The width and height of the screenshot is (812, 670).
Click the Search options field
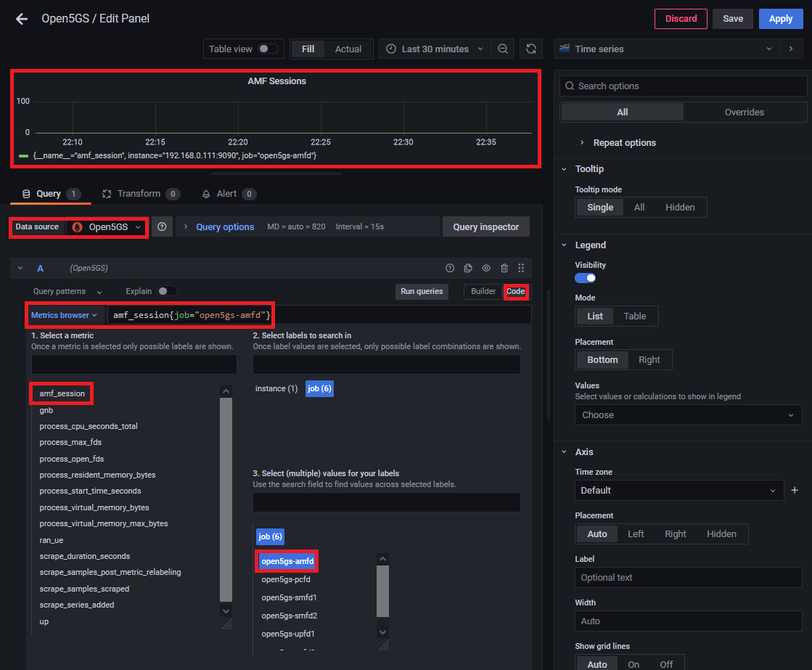(683, 86)
